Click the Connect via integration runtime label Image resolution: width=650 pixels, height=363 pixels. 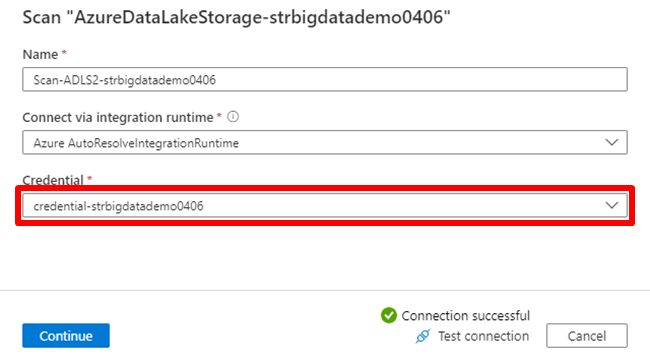click(x=118, y=118)
